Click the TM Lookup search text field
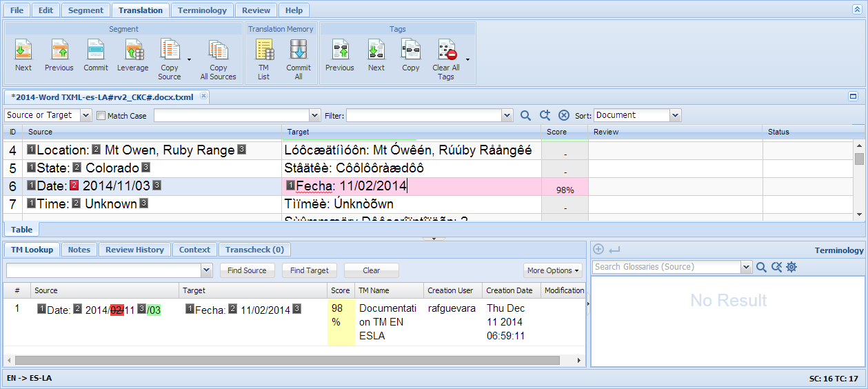The width and height of the screenshot is (868, 389). (x=103, y=270)
